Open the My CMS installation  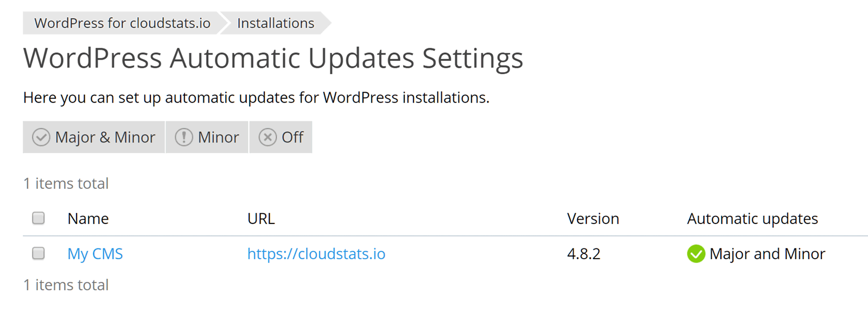(x=95, y=254)
